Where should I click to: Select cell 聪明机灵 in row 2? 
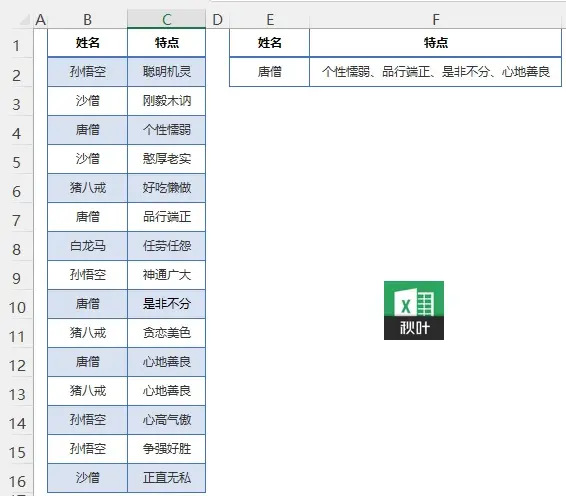coord(166,72)
